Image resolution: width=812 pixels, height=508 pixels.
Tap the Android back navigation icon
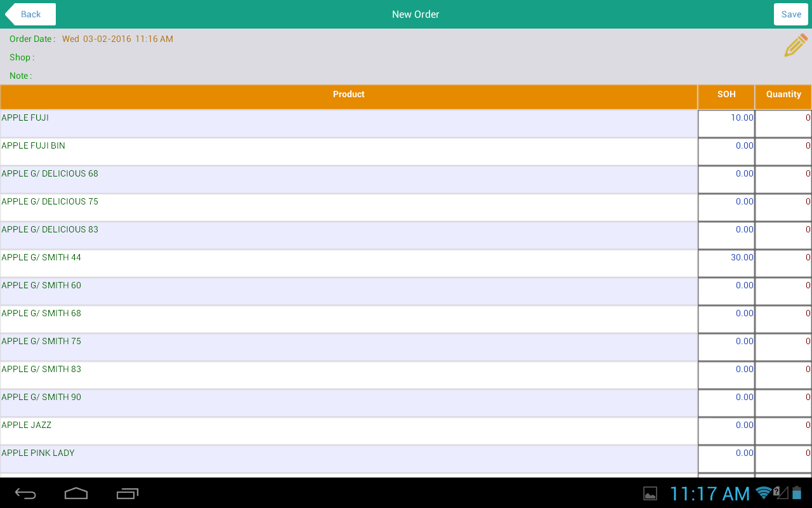(25, 493)
